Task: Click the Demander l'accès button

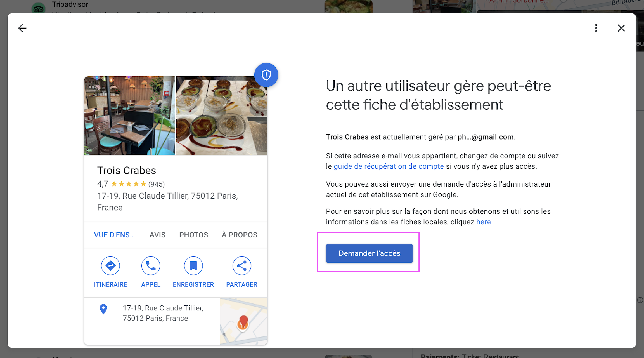Action: click(x=369, y=253)
